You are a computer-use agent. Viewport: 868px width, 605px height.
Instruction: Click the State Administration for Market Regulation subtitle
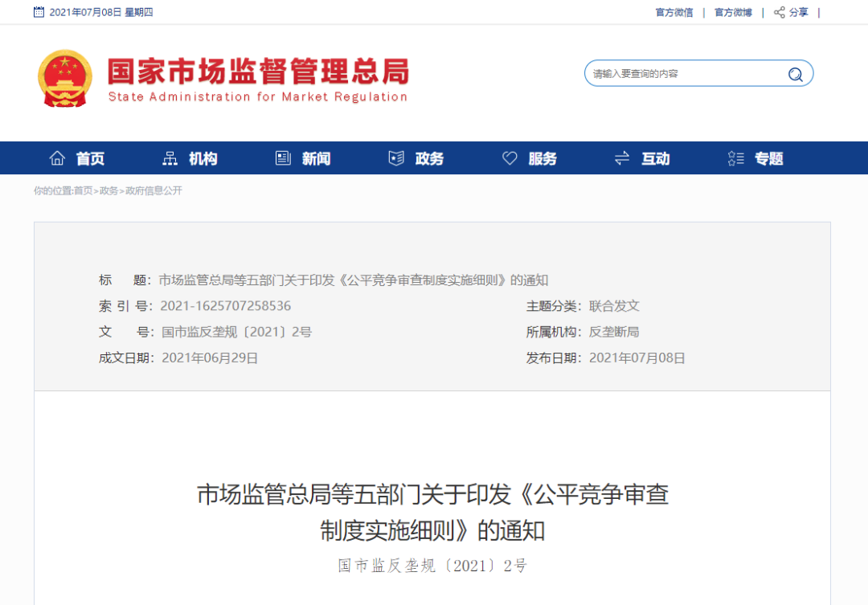click(258, 97)
